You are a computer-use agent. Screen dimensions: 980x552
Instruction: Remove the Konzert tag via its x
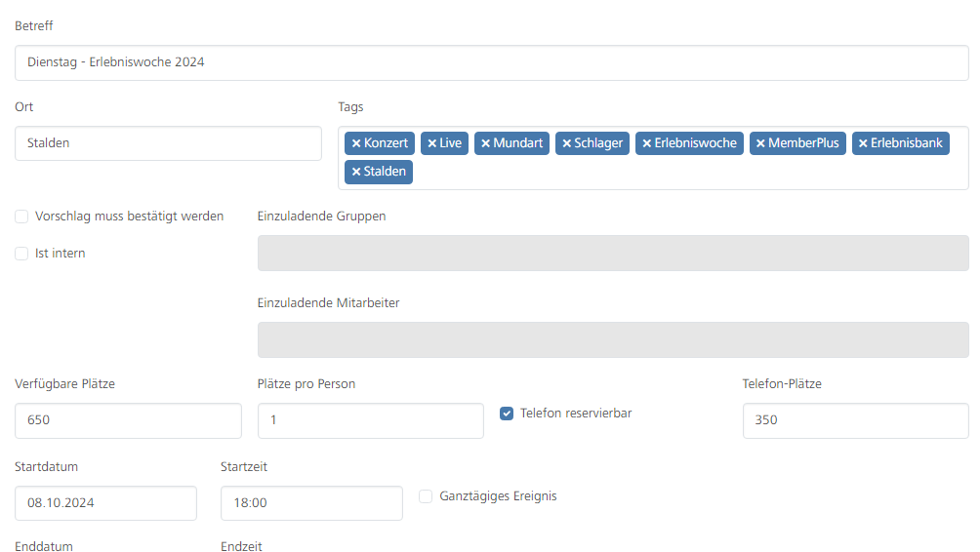[x=356, y=143]
